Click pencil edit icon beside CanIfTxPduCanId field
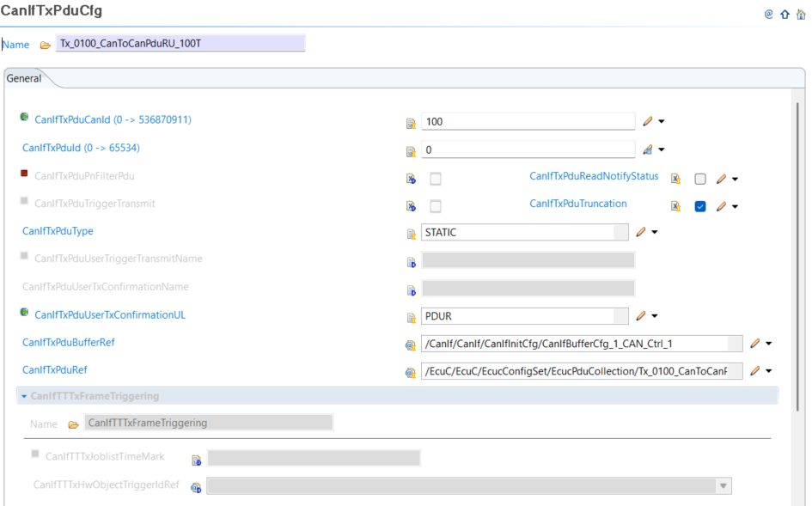812x506 pixels. (x=648, y=122)
